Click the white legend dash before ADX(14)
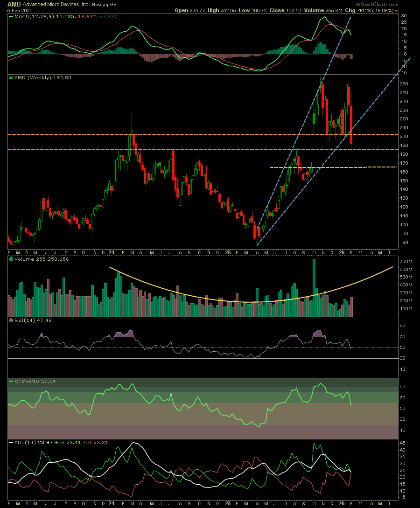 [11, 442]
